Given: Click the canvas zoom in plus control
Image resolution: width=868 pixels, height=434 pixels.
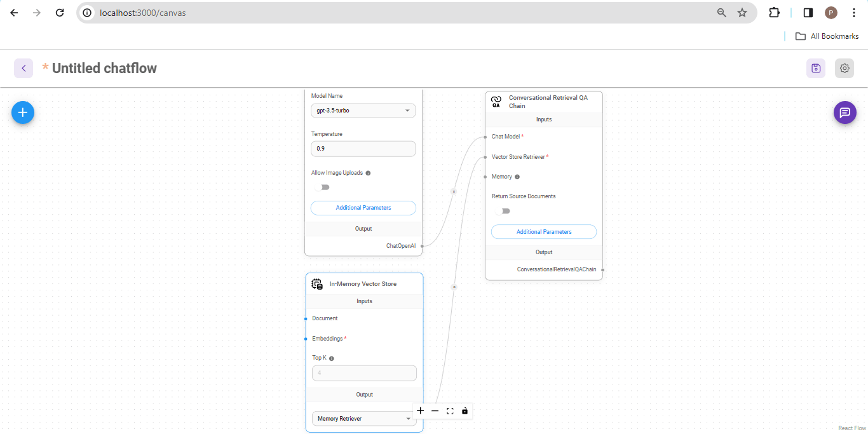Looking at the screenshot, I should pos(421,411).
